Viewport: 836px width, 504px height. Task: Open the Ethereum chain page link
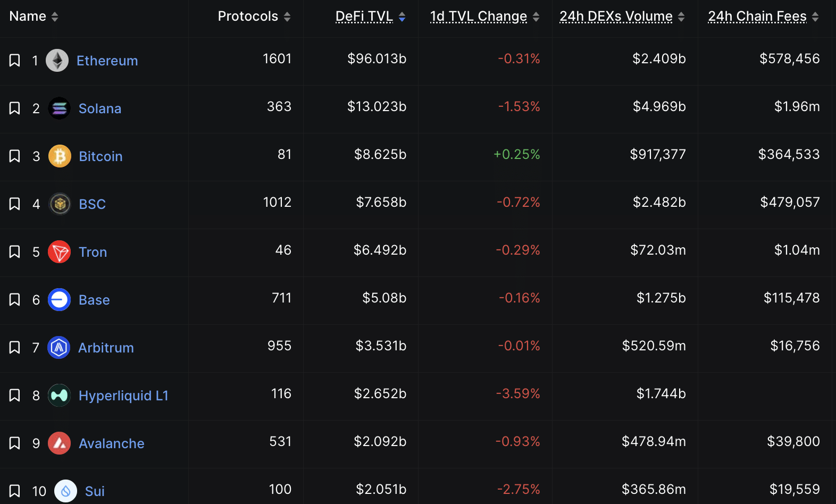coord(107,61)
